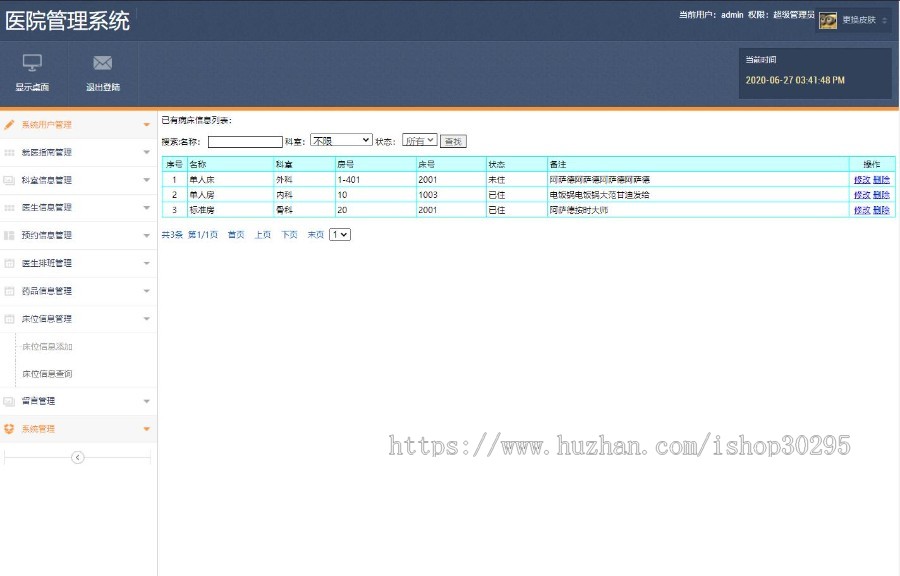Click the layout icon beside 预约信息管理
900x576 pixels.
(9, 235)
